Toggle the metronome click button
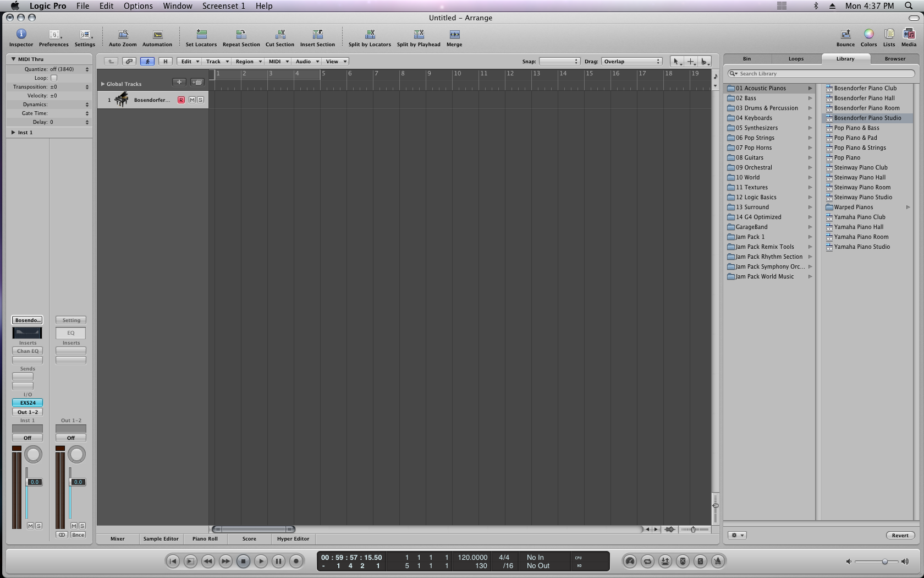 tap(718, 561)
